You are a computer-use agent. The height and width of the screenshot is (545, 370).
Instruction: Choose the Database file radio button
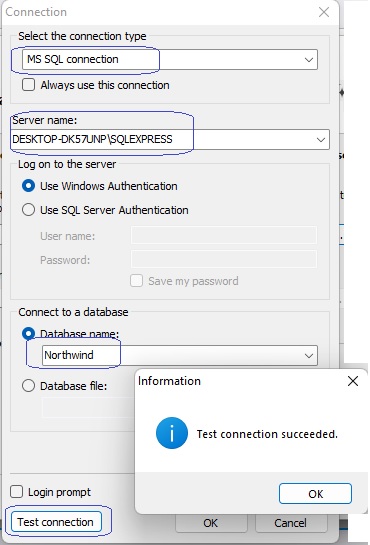coord(28,386)
